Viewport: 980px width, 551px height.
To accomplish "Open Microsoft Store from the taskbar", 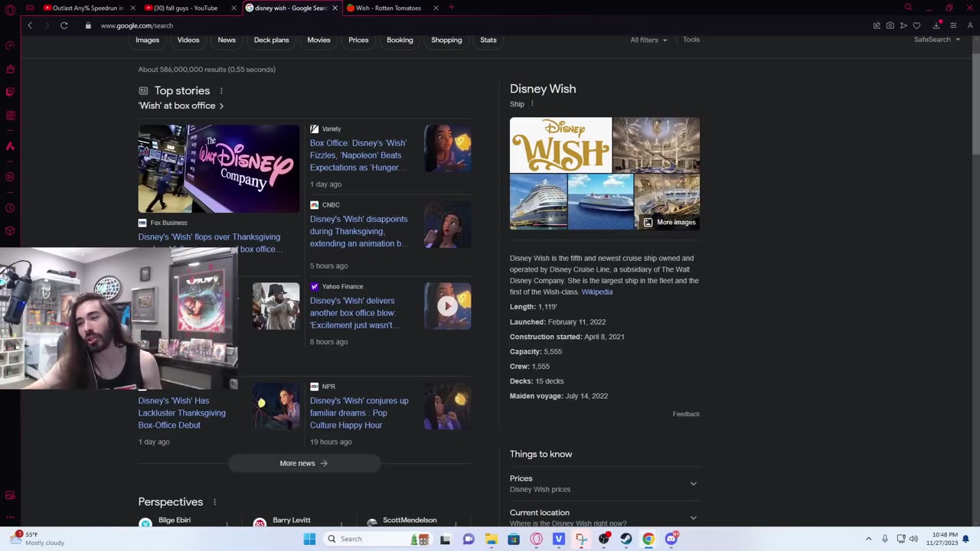I will [x=514, y=539].
